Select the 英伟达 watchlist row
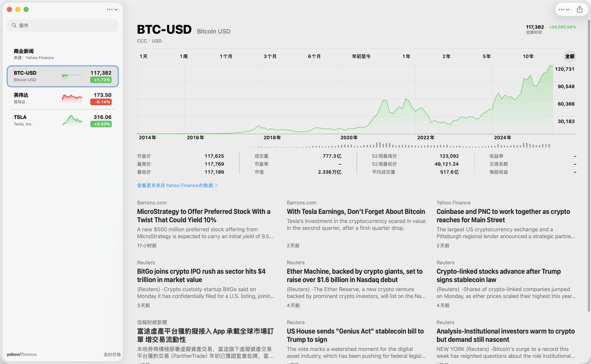 63,98
